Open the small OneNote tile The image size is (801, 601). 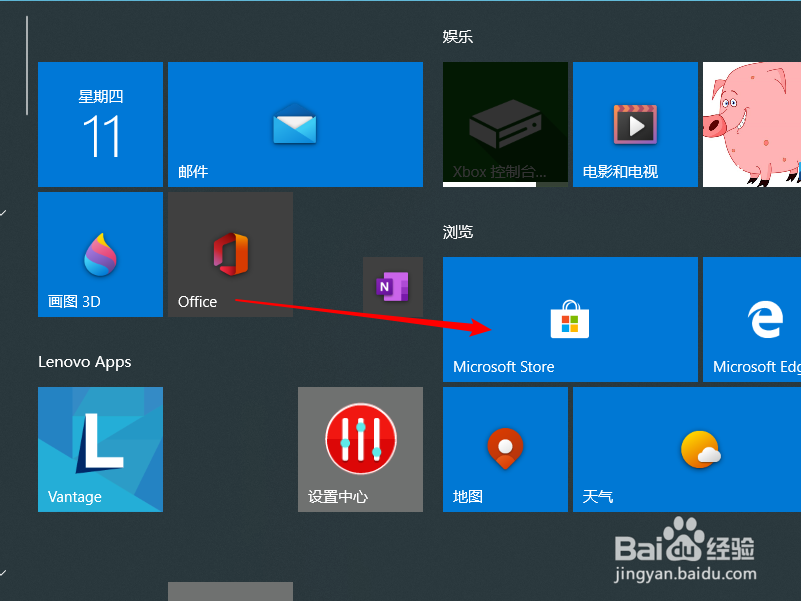[393, 287]
